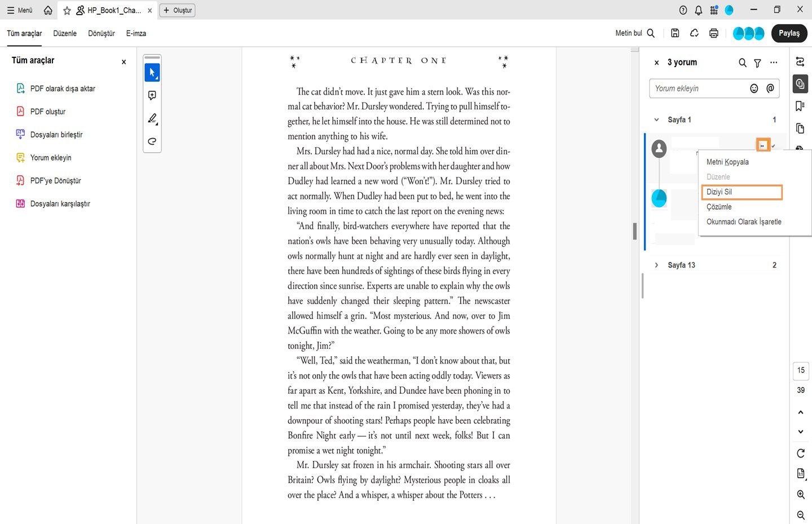The image size is (812, 524).
Task: Go to the Home view
Action: click(x=48, y=10)
